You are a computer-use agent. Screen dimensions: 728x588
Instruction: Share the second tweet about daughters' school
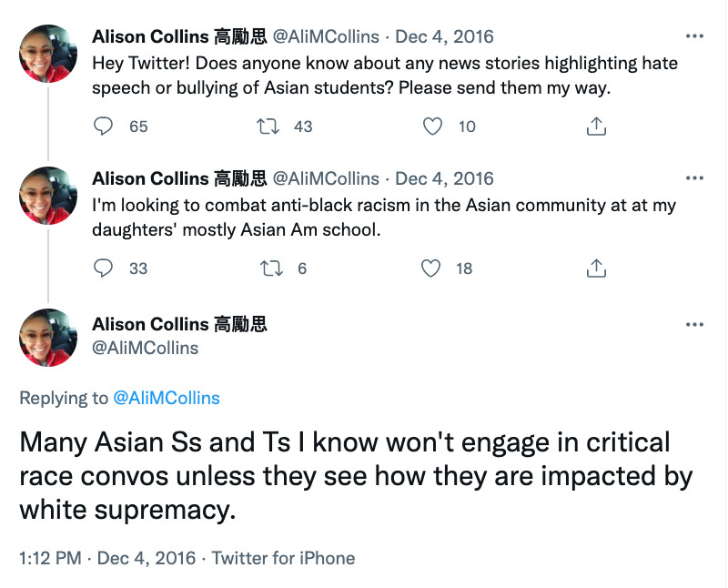pos(596,268)
